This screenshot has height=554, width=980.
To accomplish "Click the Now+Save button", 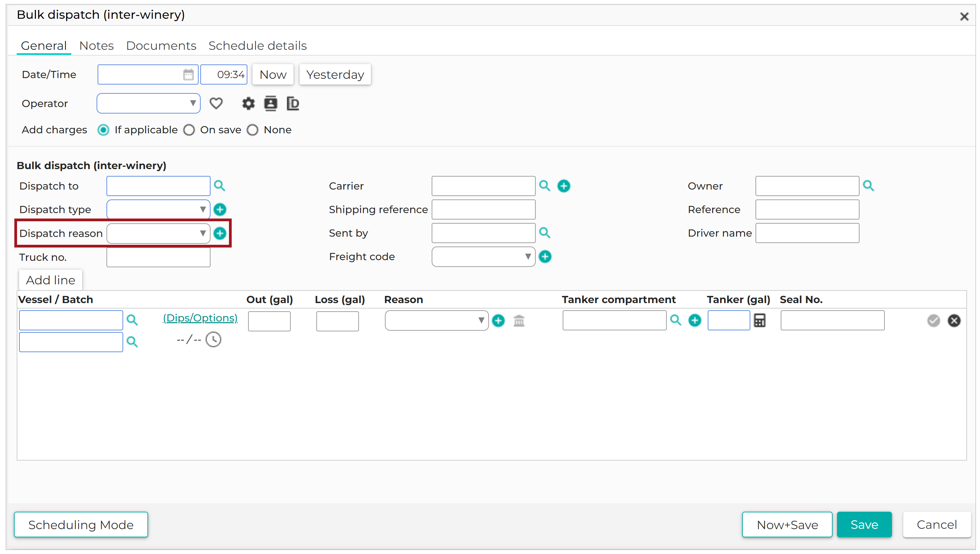I will 787,525.
